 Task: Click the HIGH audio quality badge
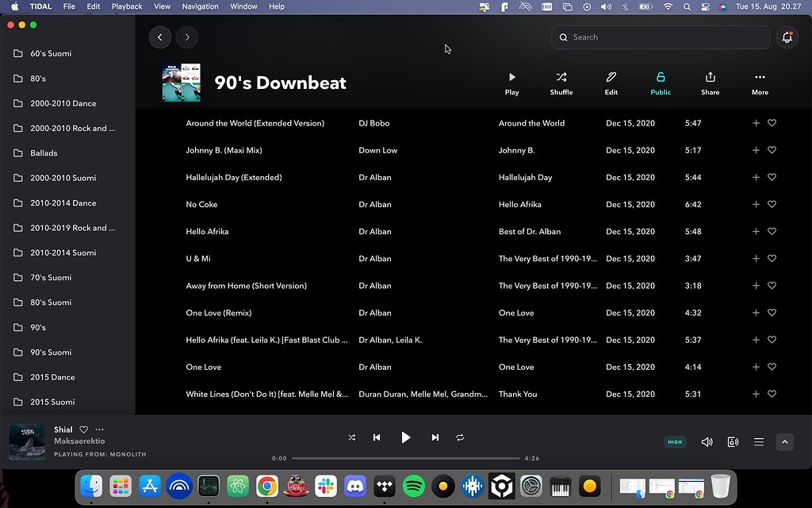click(675, 442)
